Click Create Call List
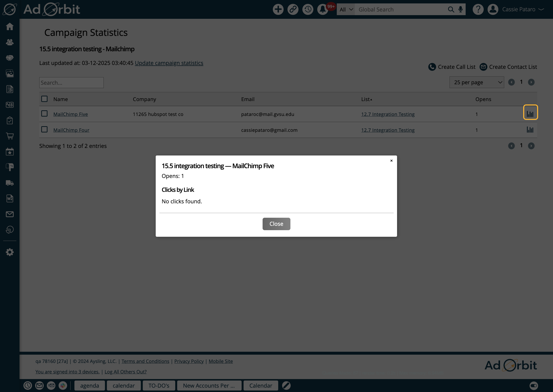This screenshot has height=392, width=553. [452, 67]
